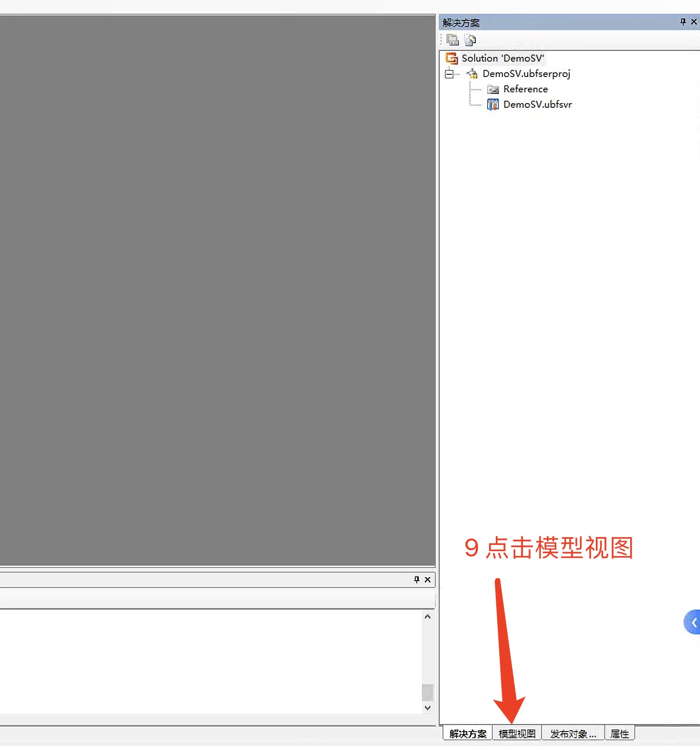The height and width of the screenshot is (746, 700).
Task: Select the Reference tree item
Action: (x=526, y=89)
